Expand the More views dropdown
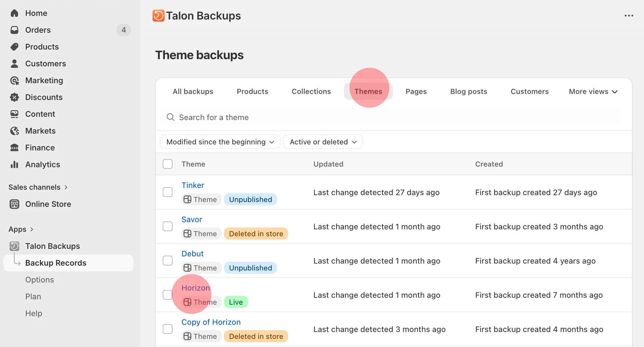This screenshot has height=347, width=644. tap(593, 92)
